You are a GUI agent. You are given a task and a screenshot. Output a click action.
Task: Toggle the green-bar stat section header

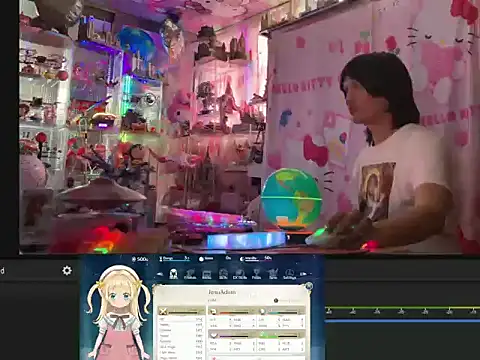pyautogui.click(x=281, y=335)
